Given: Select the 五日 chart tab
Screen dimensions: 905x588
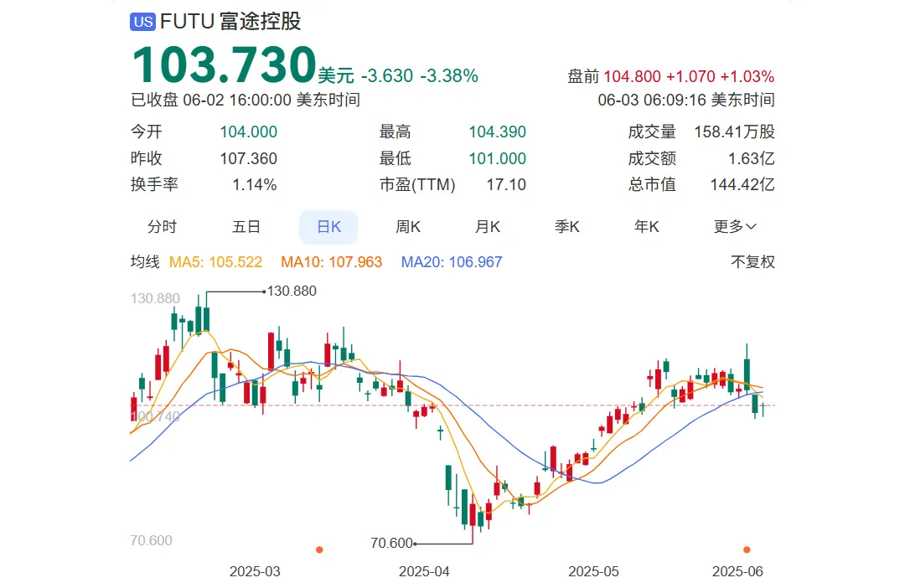Looking at the screenshot, I should (x=246, y=227).
